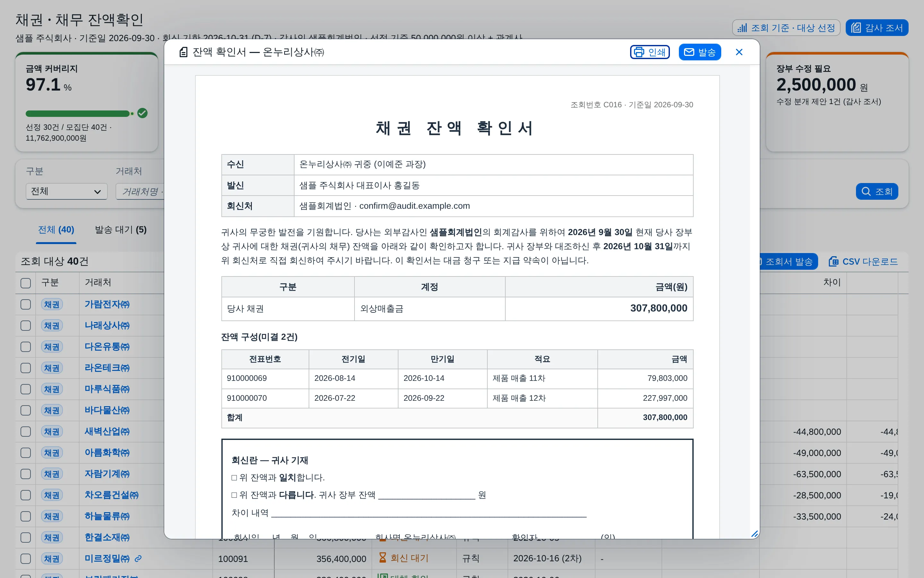Close the 잔액 확인서 dialog

(739, 52)
